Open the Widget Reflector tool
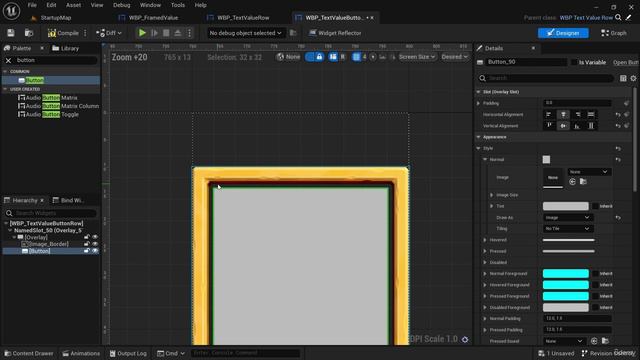Screen dimensions: 640x360 (x=335, y=33)
